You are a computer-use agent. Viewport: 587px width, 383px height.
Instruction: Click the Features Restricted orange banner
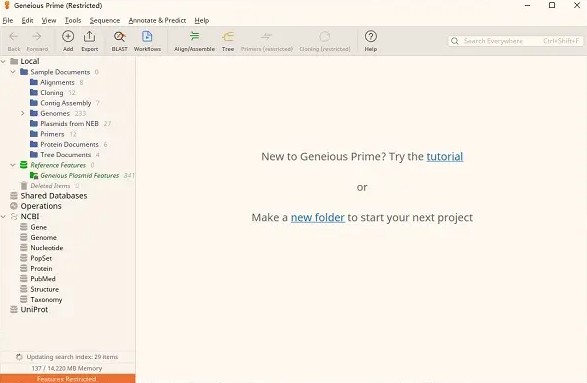pos(67,379)
